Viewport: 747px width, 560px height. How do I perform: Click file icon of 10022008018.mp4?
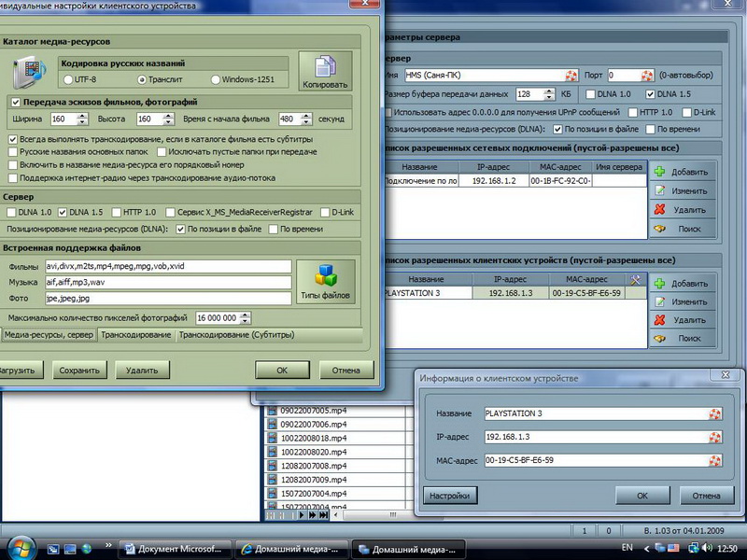click(272, 438)
